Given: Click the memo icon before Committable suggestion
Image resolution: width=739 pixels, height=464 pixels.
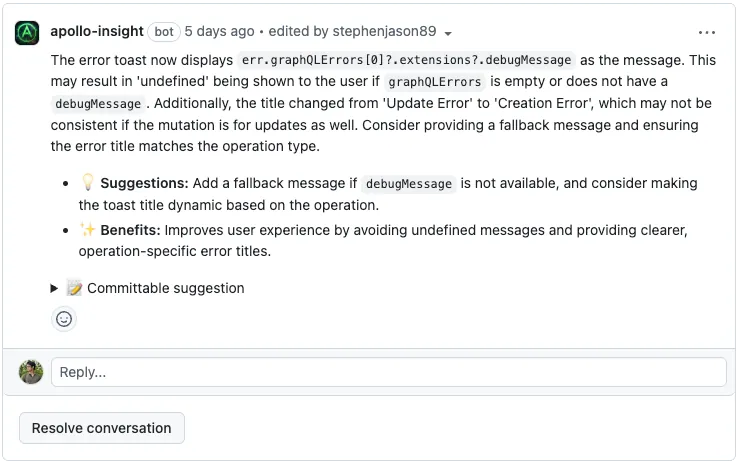Looking at the screenshot, I should pos(74,288).
